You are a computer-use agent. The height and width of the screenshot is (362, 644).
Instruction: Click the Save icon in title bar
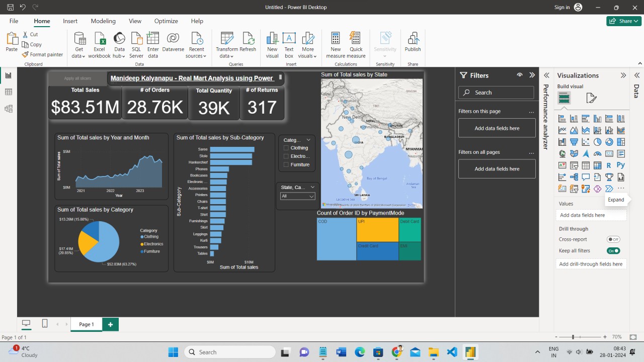(10, 8)
